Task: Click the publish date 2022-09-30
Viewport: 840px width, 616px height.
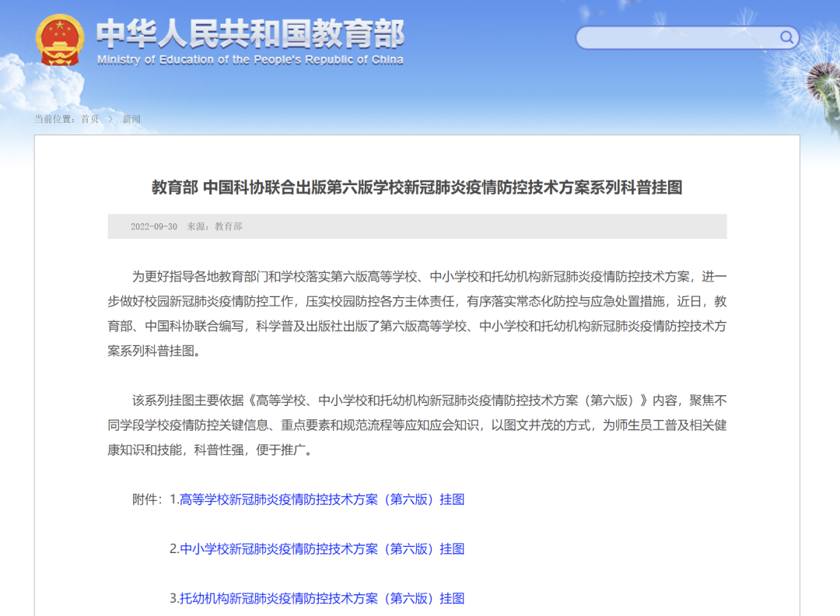Action: click(x=153, y=226)
